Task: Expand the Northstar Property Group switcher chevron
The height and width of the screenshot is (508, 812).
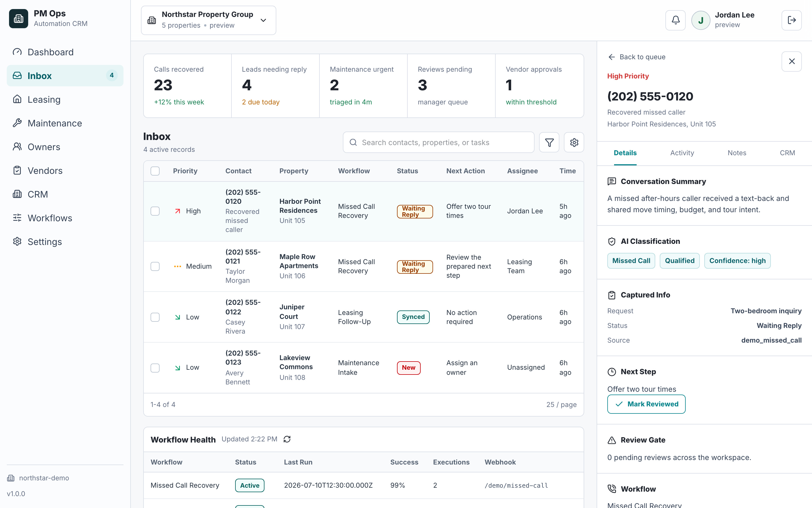Action: 263,20
